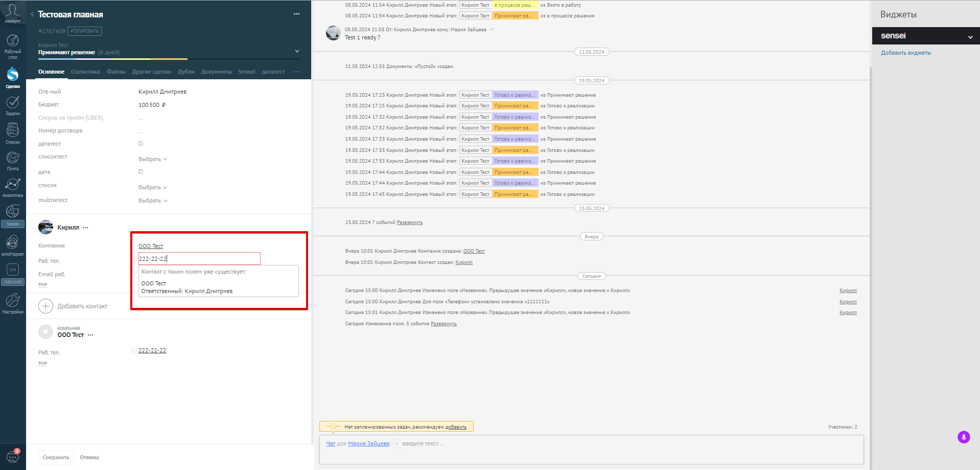The height and width of the screenshot is (470, 980).
Task: Switch to the Файлы tab
Action: click(116, 72)
